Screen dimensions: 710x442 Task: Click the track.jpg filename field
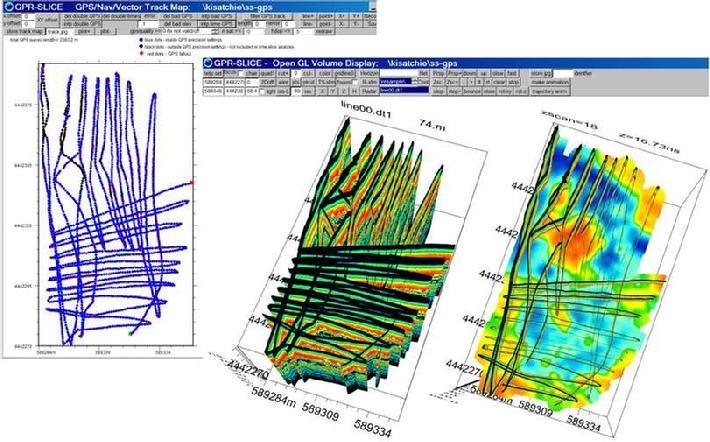(58, 31)
